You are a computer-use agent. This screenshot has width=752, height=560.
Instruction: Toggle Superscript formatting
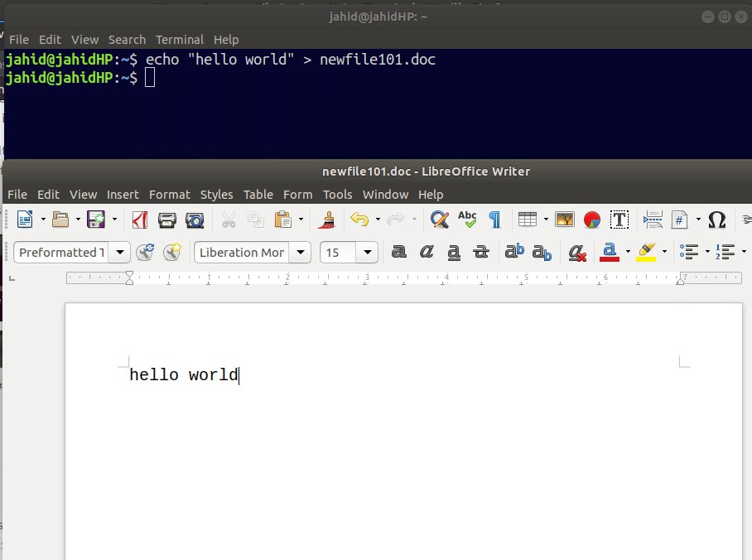514,252
